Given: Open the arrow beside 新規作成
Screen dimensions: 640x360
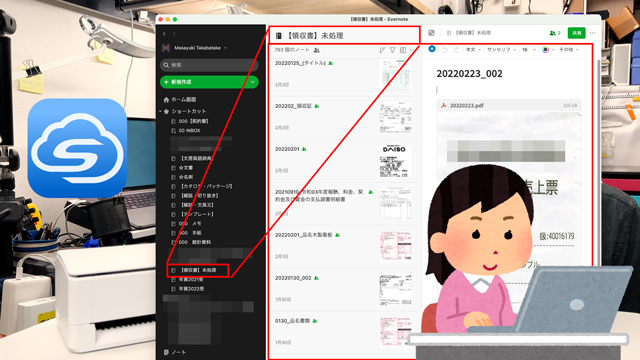Looking at the screenshot, I should 253,82.
